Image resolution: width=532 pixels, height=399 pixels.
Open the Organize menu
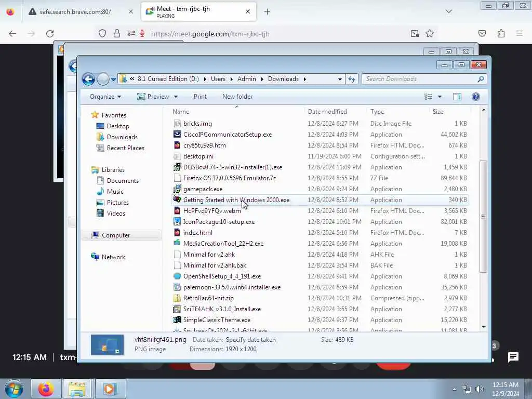(105, 97)
